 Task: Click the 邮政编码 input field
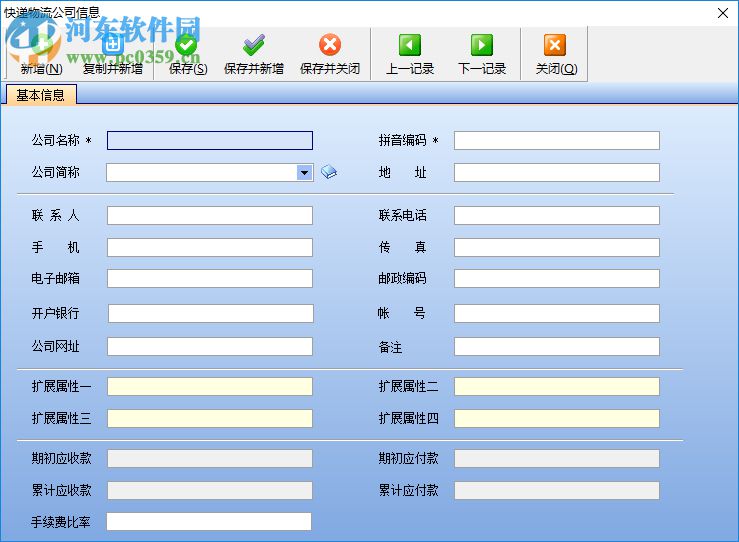(x=557, y=279)
